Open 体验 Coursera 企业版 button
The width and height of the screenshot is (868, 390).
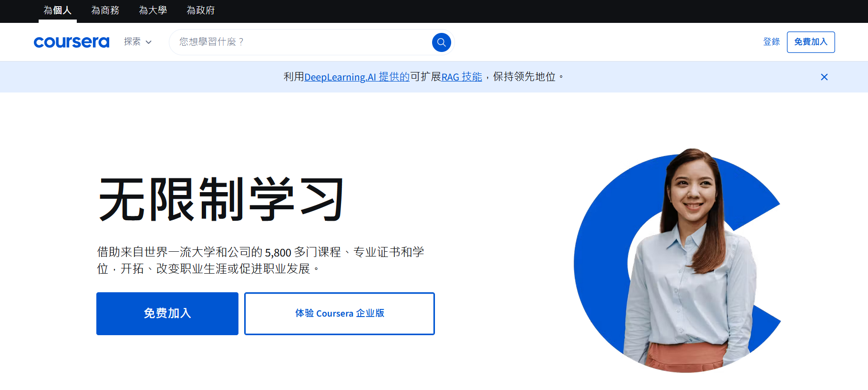tap(340, 314)
